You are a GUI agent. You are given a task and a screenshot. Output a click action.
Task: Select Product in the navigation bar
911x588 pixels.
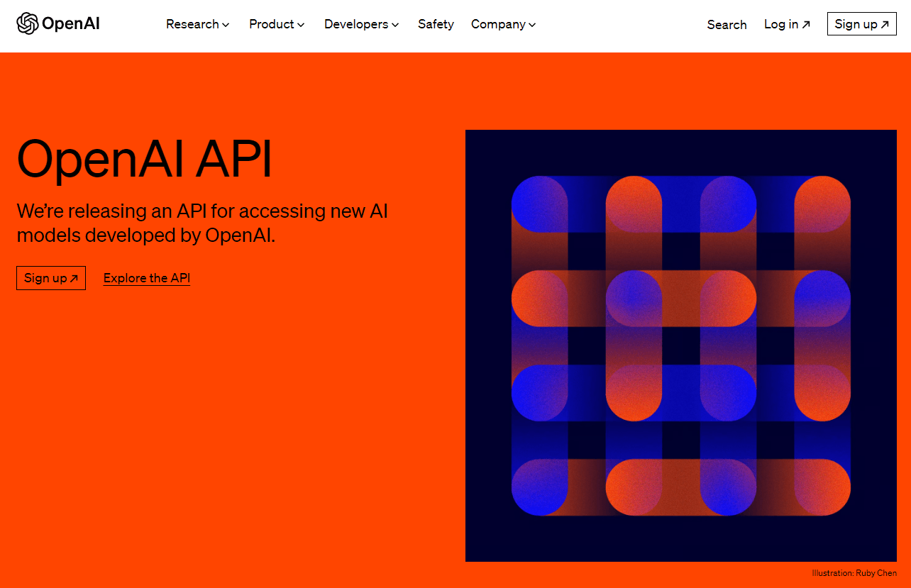click(x=271, y=24)
